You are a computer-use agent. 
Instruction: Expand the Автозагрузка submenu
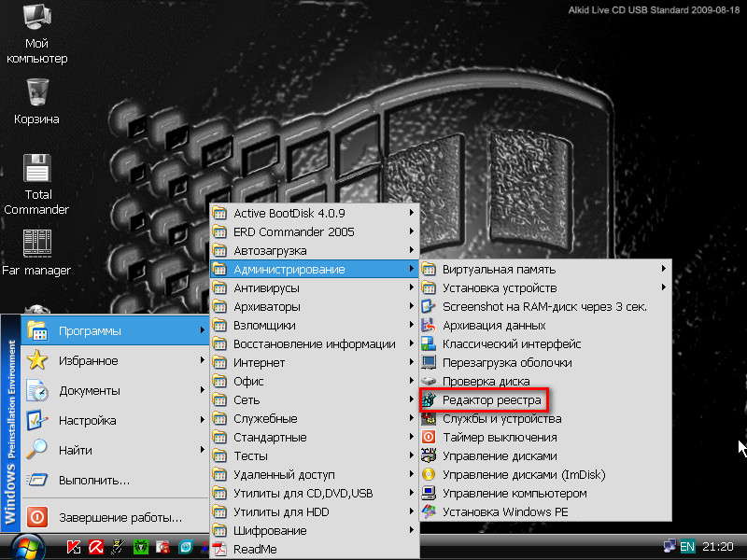(315, 250)
